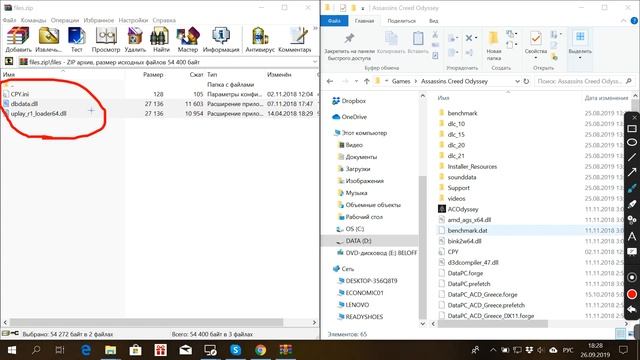Show archive Информация (Info)
Viewport: 640px width, 360px height.
(x=221, y=39)
